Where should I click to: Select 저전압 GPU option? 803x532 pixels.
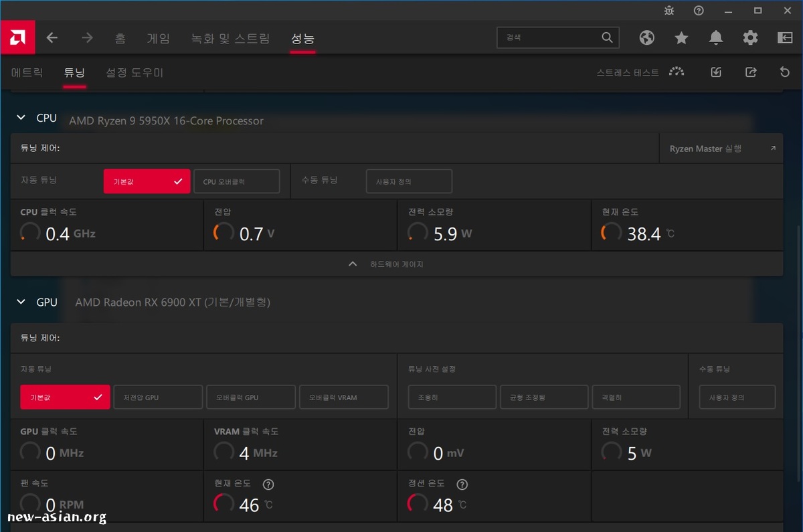tap(158, 397)
